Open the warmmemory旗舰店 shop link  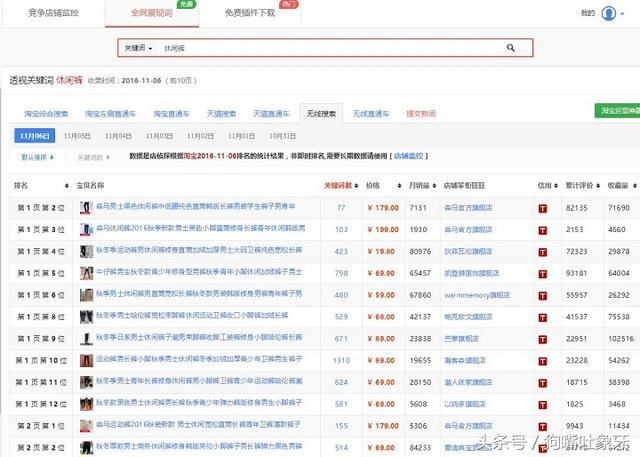(x=477, y=295)
